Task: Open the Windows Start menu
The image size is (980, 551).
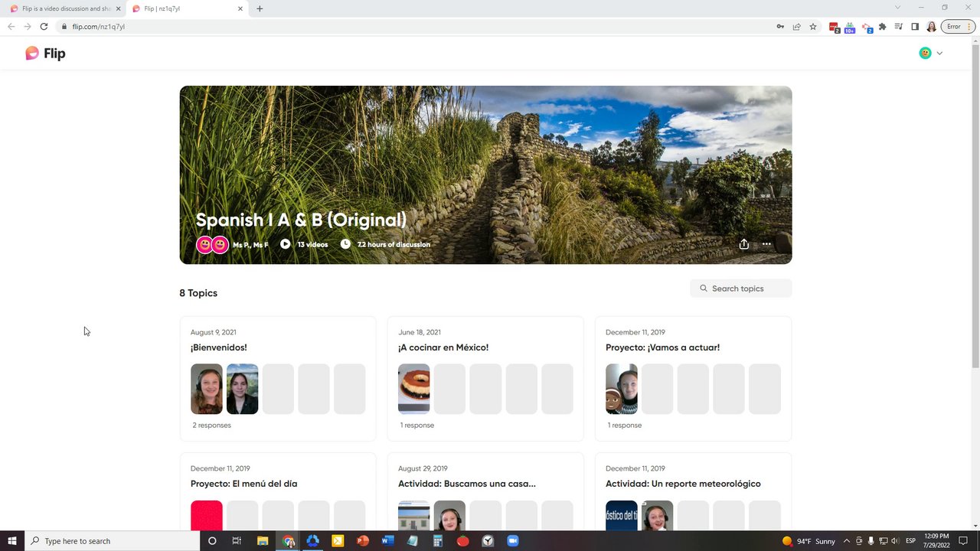Action: pos(12,541)
